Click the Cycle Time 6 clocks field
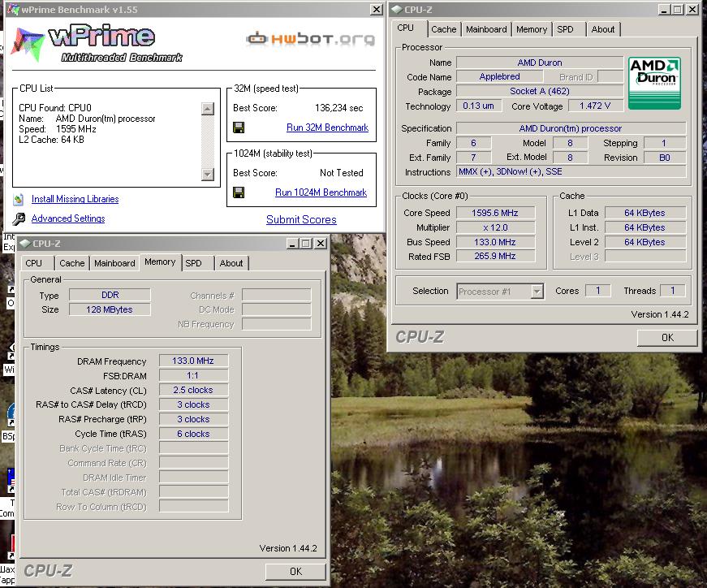707x588 pixels. (x=193, y=434)
